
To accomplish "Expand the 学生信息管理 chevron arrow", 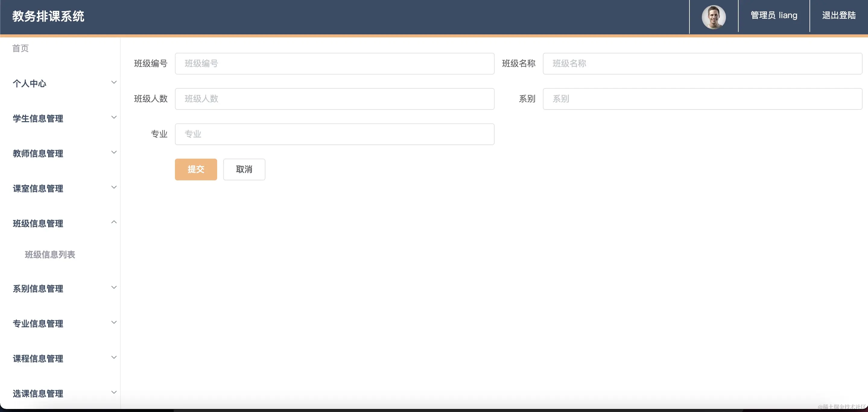I will [x=114, y=118].
